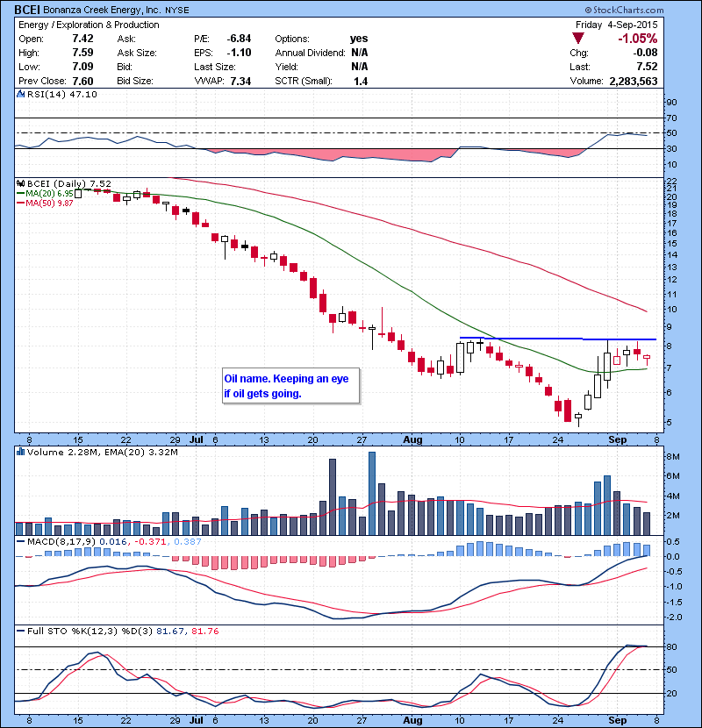
Task: Click the Jul label on price chart axis
Action: click(x=197, y=439)
